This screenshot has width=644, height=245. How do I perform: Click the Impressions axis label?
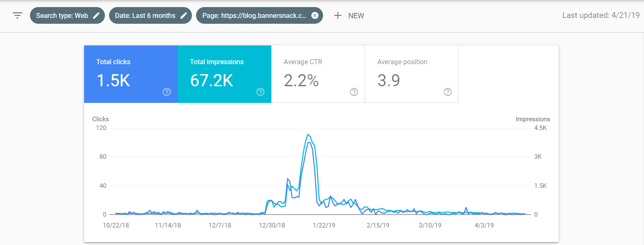[533, 119]
